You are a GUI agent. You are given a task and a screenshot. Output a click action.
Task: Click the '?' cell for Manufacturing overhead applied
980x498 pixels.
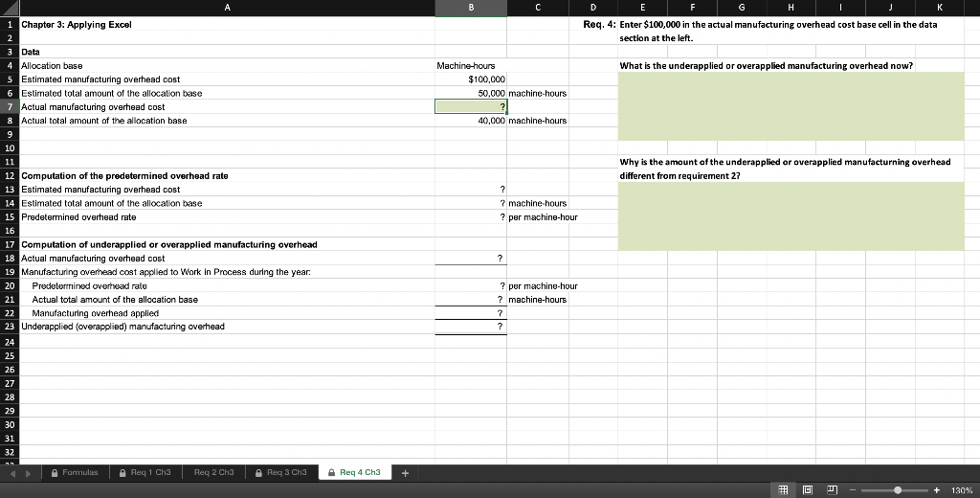tap(471, 313)
